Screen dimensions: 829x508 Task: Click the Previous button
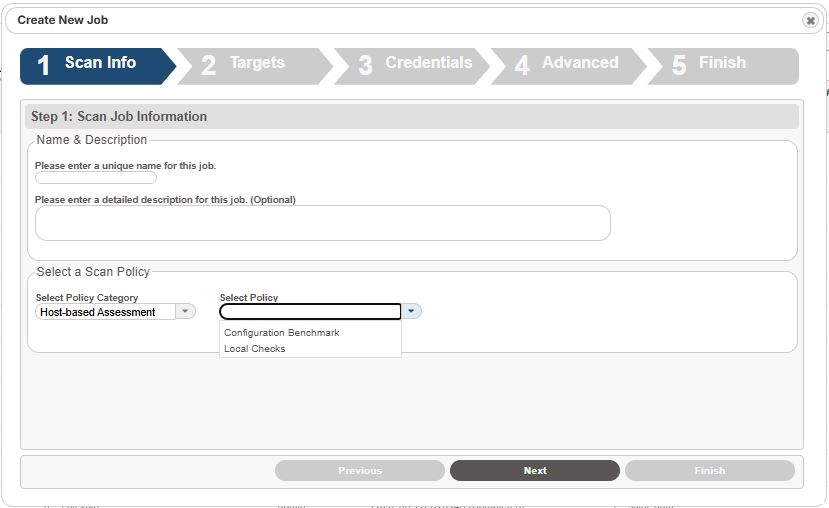click(360, 470)
